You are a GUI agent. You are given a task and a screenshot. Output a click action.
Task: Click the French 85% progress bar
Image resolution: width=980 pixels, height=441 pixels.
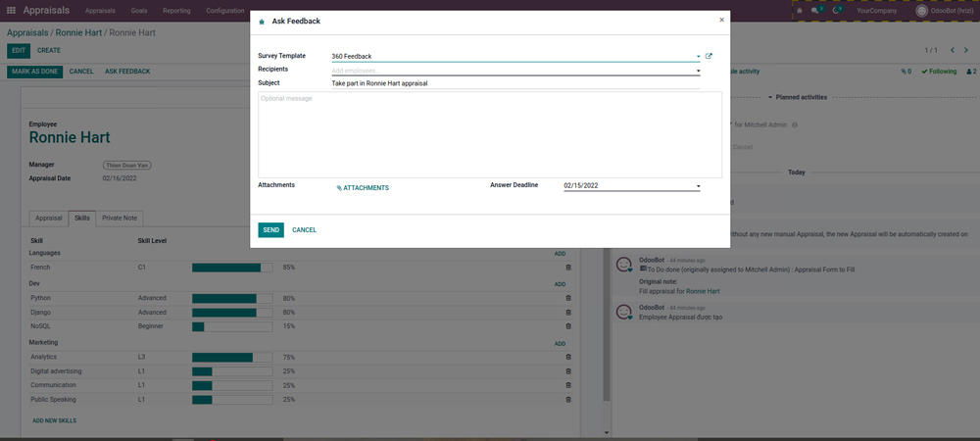click(x=232, y=268)
